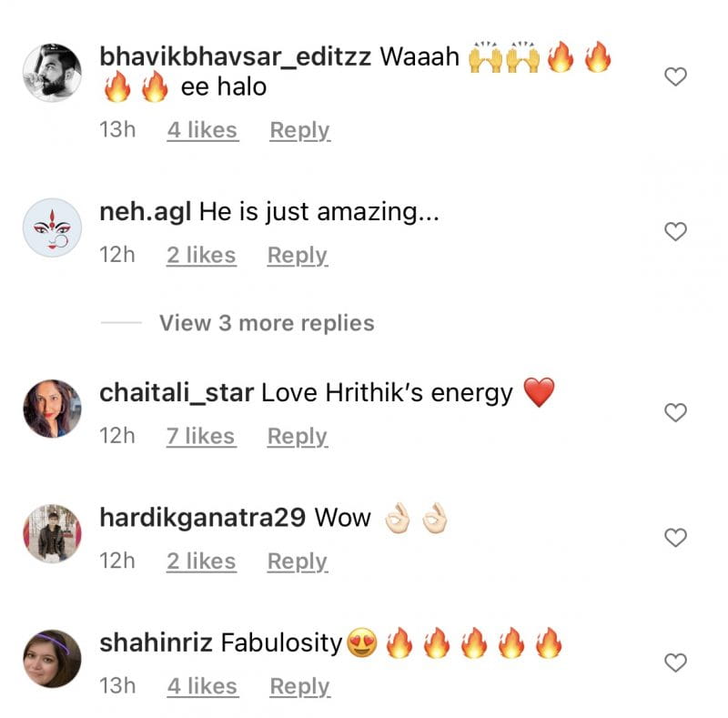Viewport: 728px width, 718px height.
Task: Open bhavikbhavsar_editzz profile picture
Action: click(x=52, y=73)
